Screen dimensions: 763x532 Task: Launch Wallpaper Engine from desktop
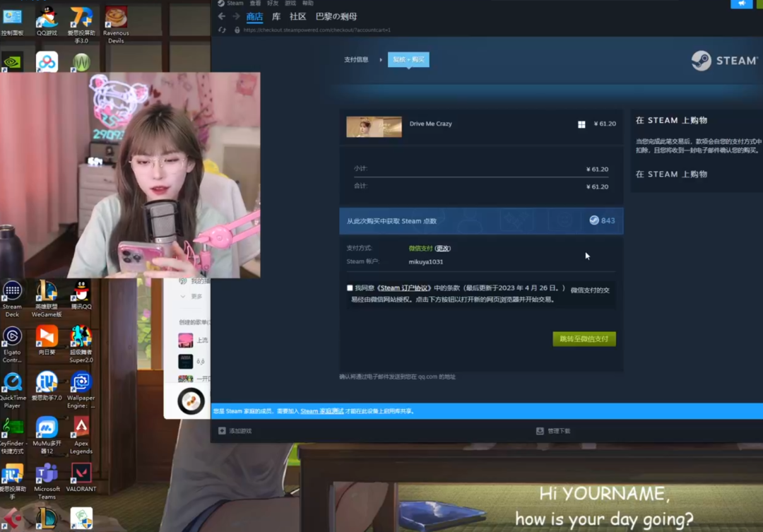(81, 383)
